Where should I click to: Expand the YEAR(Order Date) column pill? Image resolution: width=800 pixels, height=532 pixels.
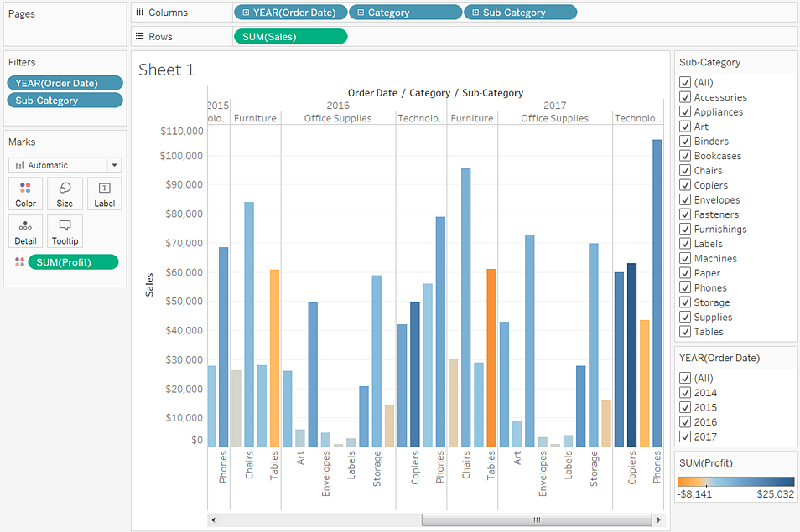tap(244, 13)
